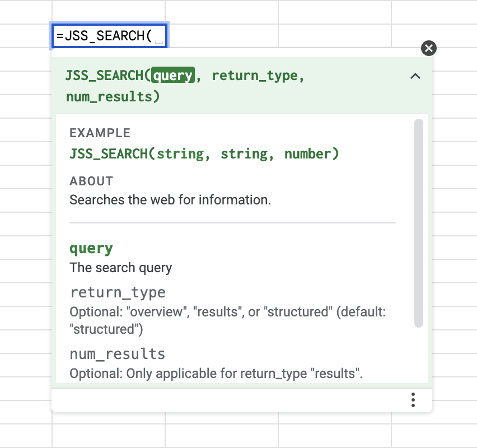Click the return_type optional values description

click(x=227, y=320)
